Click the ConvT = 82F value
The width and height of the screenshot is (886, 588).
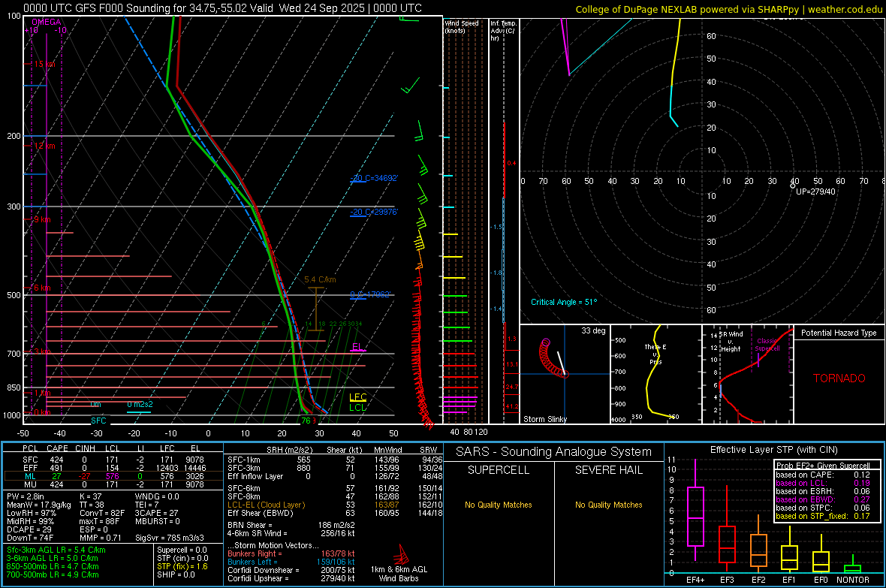point(102,513)
